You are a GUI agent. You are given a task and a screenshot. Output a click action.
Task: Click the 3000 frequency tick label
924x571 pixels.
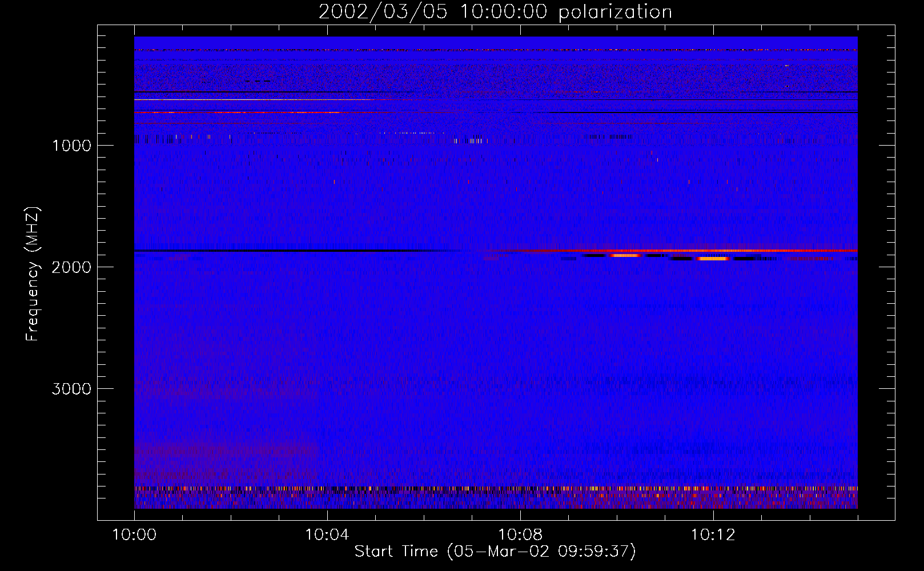coord(71,389)
